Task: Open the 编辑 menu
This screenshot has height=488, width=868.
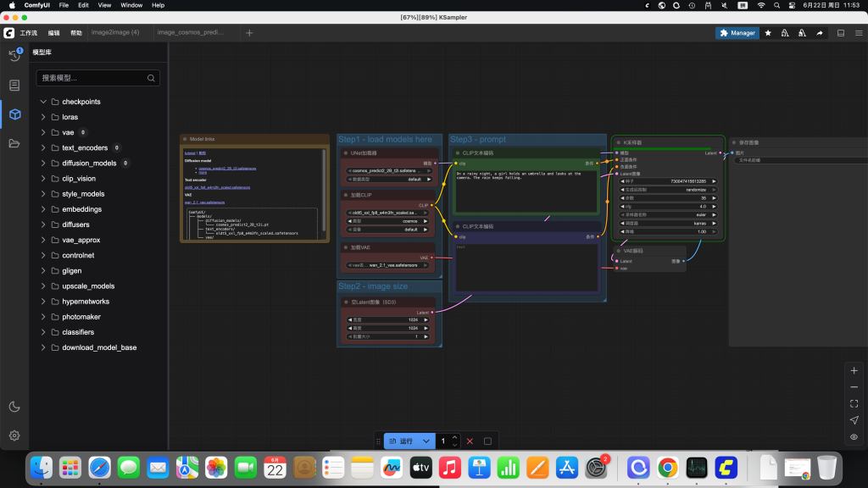Action: (53, 33)
